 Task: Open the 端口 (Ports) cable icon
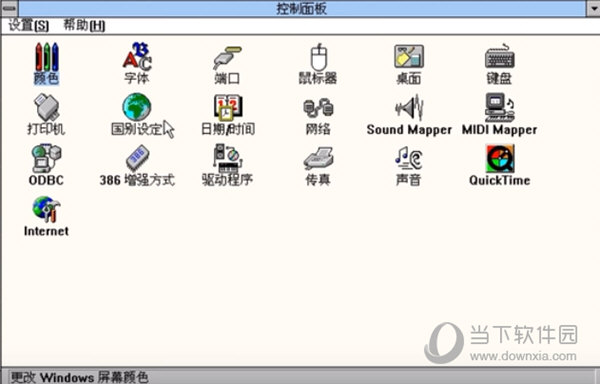pyautogui.click(x=227, y=57)
